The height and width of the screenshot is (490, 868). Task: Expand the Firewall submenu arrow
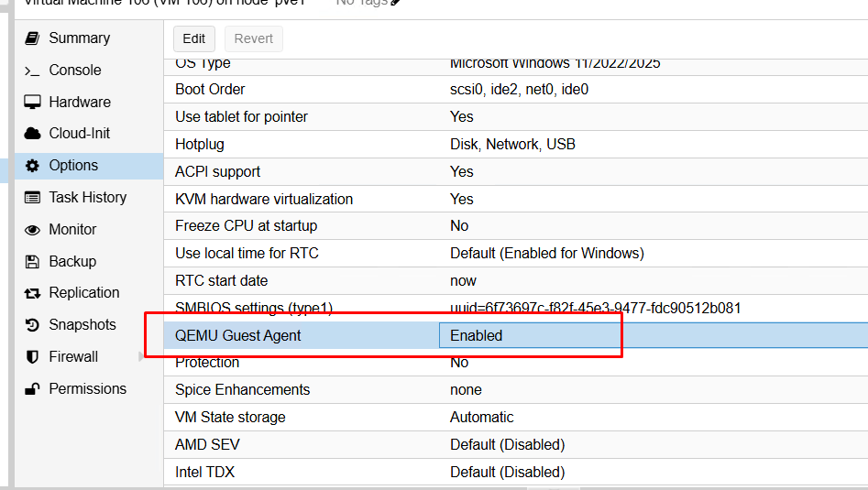pyautogui.click(x=140, y=357)
